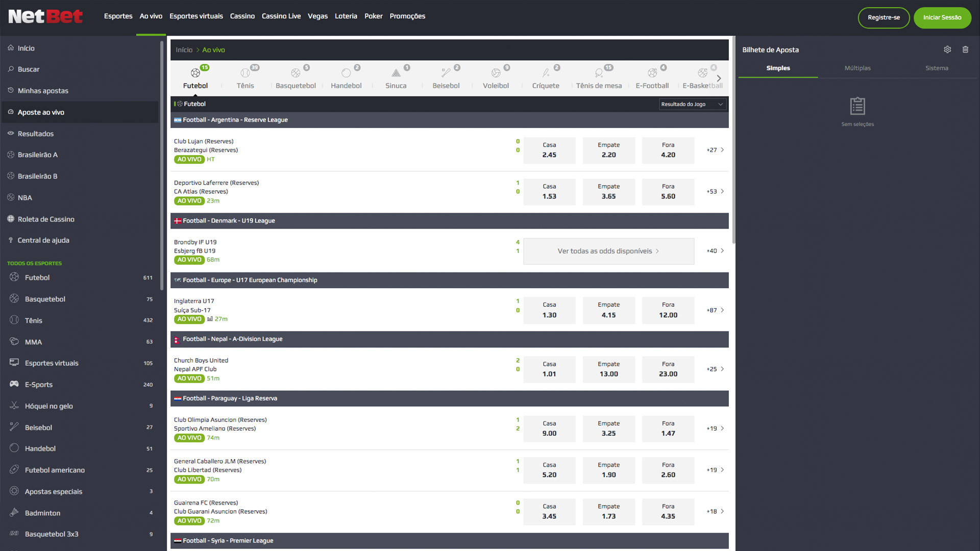Click the Buscar search icon
Screen dimensions: 980x551
point(11,69)
